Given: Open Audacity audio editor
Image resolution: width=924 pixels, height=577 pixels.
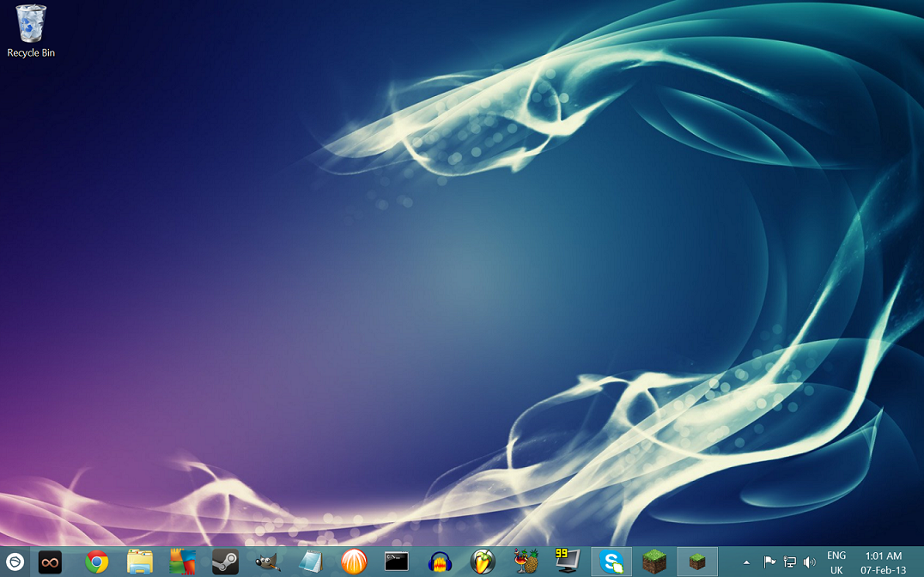Looking at the screenshot, I should [x=440, y=562].
